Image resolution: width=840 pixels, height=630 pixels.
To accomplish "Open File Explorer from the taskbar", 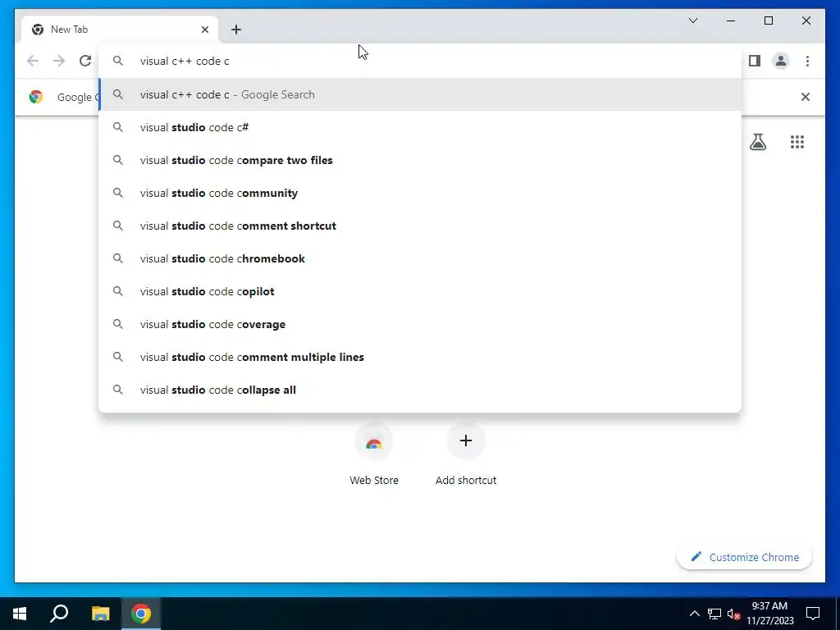I will point(100,614).
